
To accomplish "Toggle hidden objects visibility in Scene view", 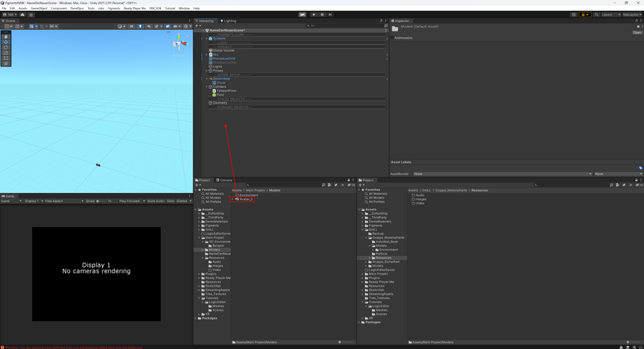I will (x=167, y=26).
